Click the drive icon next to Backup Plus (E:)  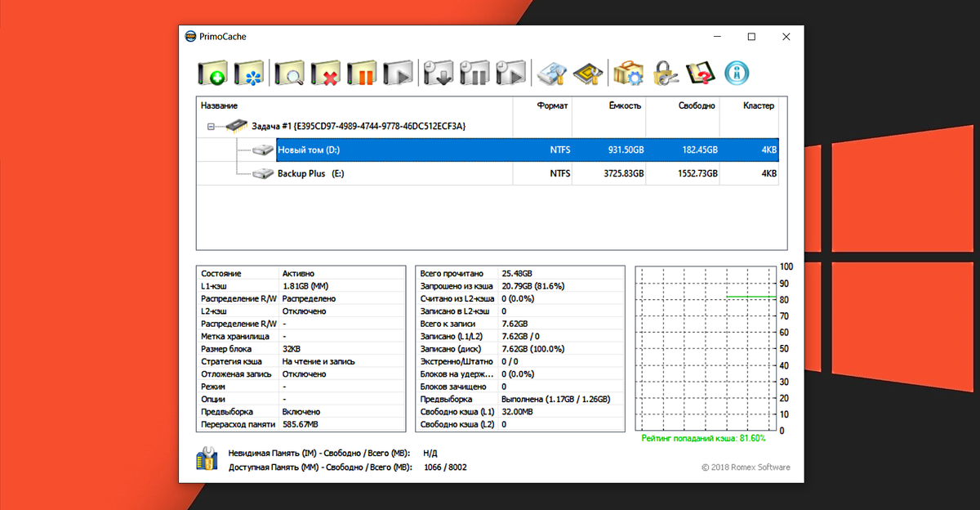pos(263,174)
